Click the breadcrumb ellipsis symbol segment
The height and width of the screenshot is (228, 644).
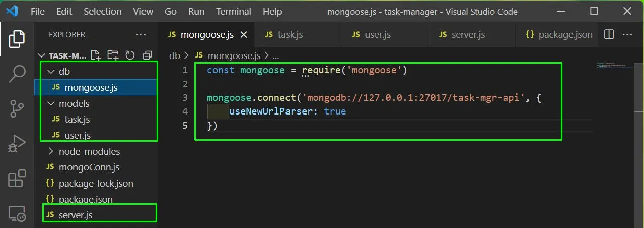tap(275, 55)
